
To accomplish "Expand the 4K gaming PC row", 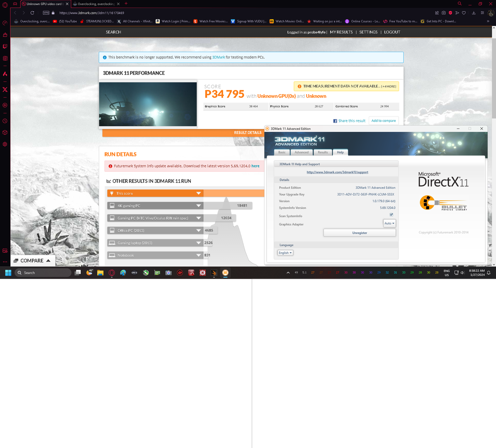I will point(155,206).
